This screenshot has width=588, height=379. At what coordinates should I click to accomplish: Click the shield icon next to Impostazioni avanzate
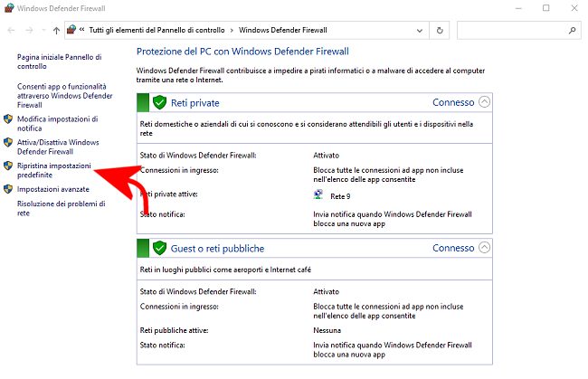coord(8,189)
